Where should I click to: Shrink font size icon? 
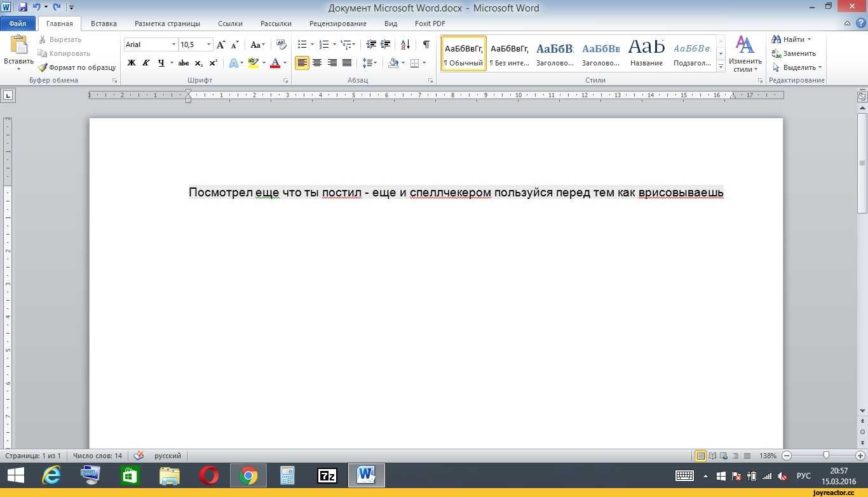(234, 44)
